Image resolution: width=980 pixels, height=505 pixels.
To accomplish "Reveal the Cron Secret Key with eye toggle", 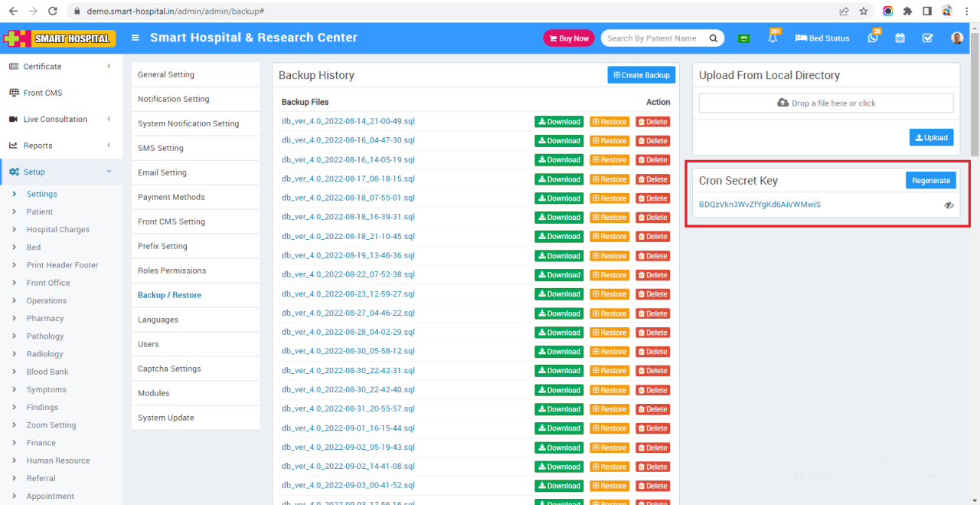I will pos(949,205).
